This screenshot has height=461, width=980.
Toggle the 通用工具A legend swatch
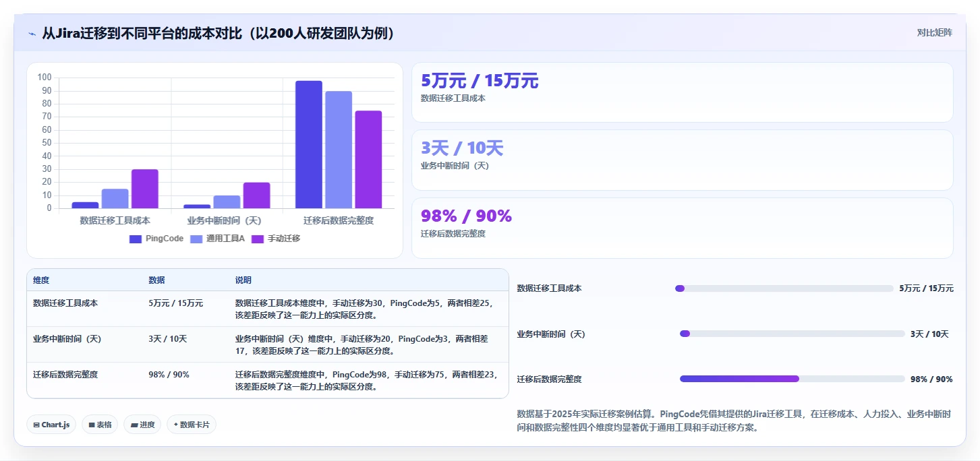(x=196, y=239)
